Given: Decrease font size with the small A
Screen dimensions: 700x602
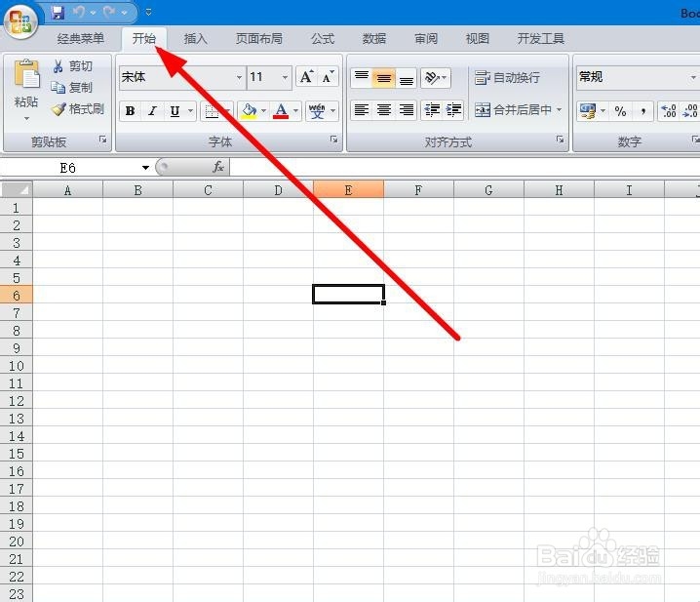Looking at the screenshot, I should pos(329,77).
